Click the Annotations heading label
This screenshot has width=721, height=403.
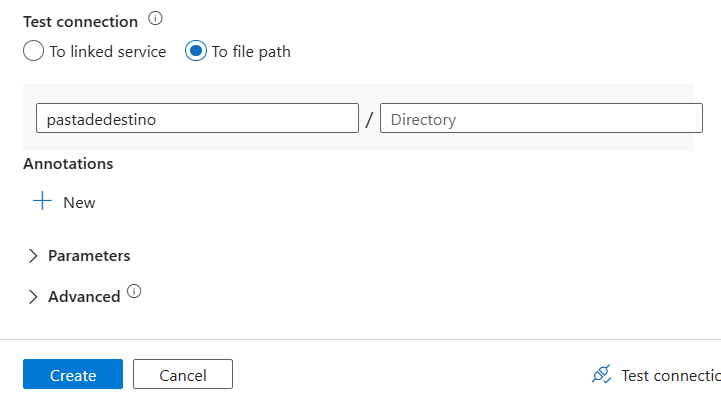(x=68, y=163)
